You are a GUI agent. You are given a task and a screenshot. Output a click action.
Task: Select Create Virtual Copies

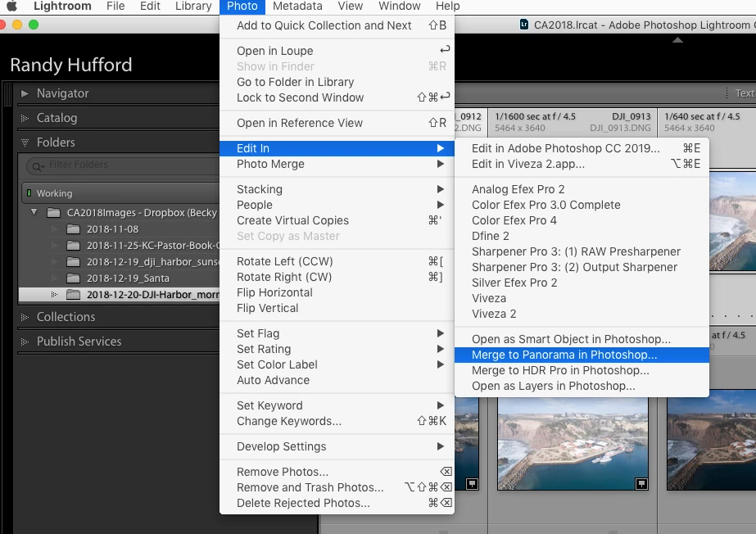[x=337, y=220]
